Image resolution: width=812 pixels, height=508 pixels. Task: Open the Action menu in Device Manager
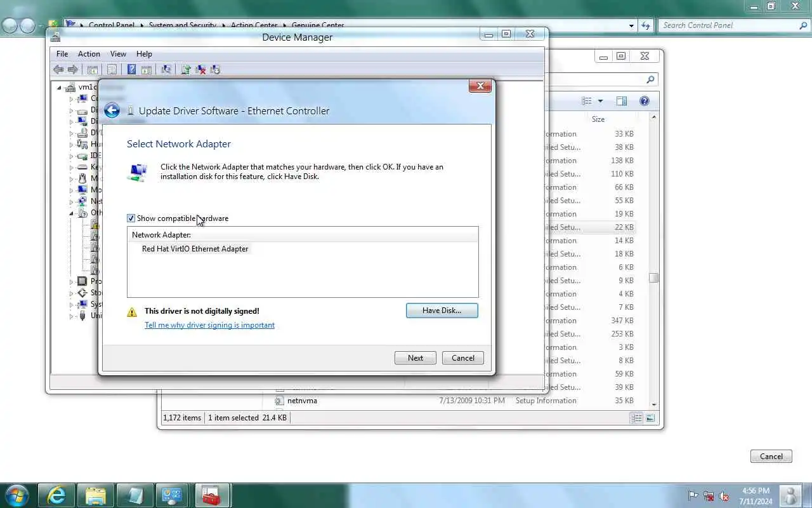89,54
